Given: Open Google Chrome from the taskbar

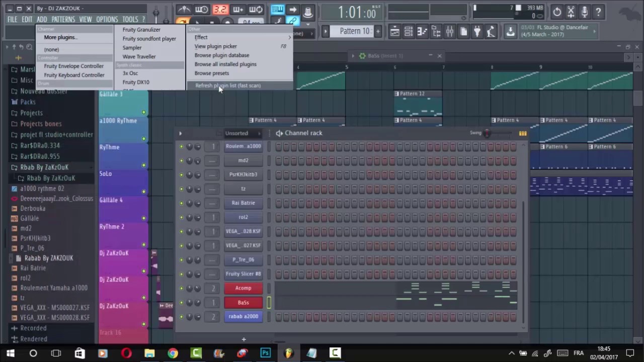Looking at the screenshot, I should click(x=173, y=353).
